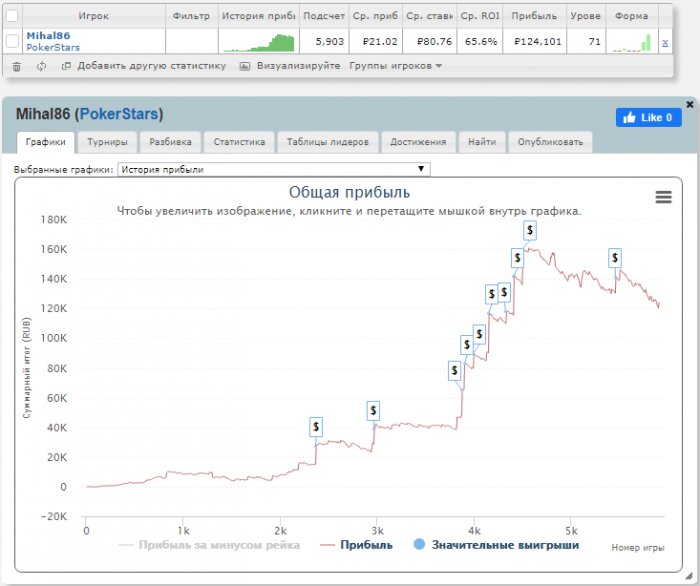The height and width of the screenshot is (586, 700).
Task: Click the История прибыли mini chart thumbnail
Action: pos(259,43)
